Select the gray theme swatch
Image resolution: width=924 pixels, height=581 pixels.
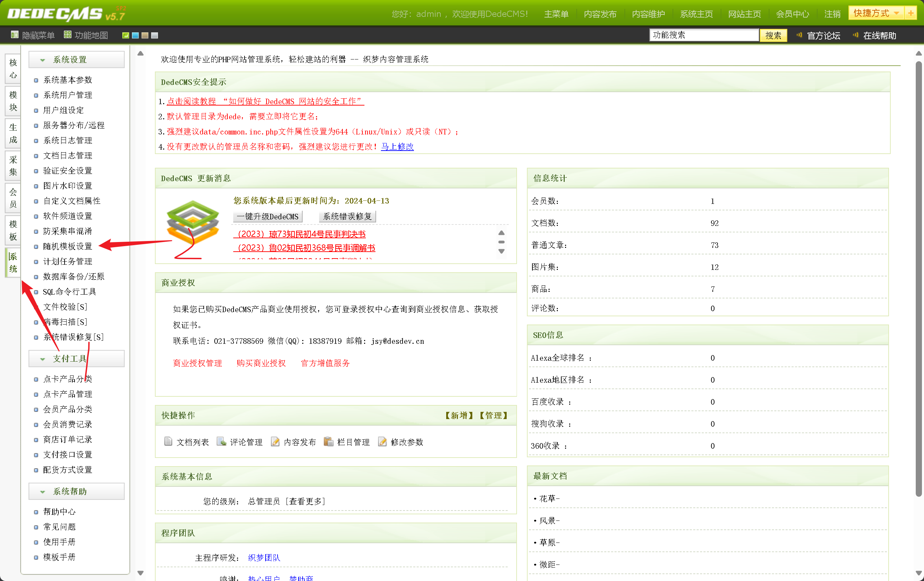click(155, 35)
